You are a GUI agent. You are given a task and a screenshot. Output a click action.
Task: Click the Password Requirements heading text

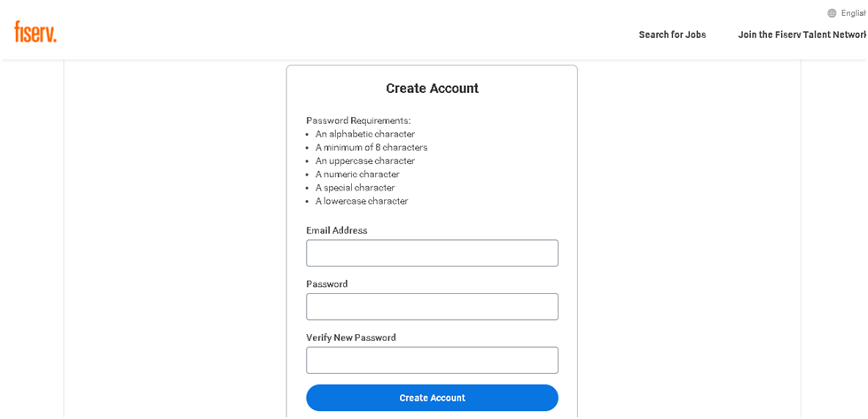(358, 120)
